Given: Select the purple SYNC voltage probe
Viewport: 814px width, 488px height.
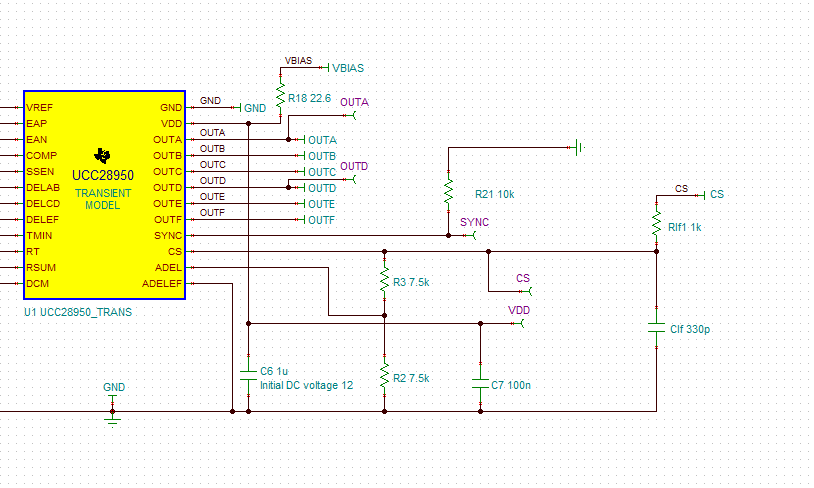Looking at the screenshot, I should click(472, 228).
